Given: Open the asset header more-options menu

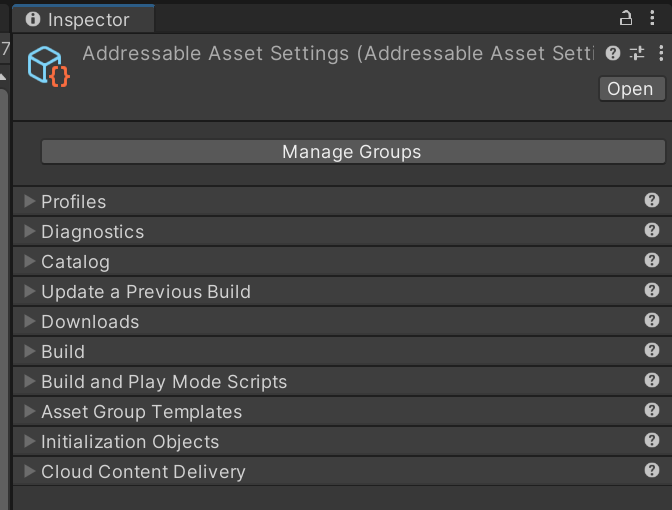Looking at the screenshot, I should 660,53.
